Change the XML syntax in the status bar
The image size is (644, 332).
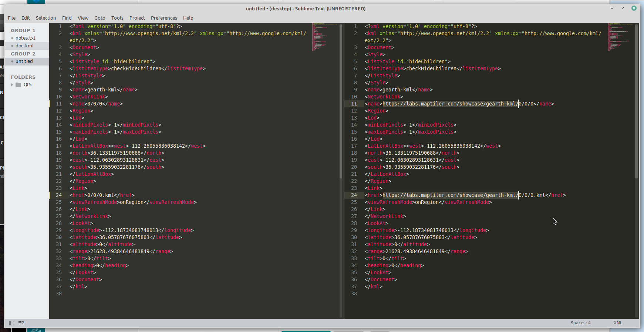coord(618,323)
